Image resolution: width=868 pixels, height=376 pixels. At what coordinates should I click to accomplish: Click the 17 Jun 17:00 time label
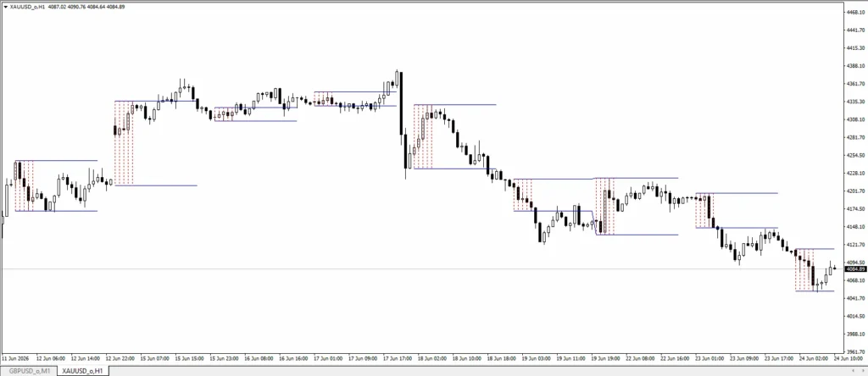pyautogui.click(x=398, y=358)
